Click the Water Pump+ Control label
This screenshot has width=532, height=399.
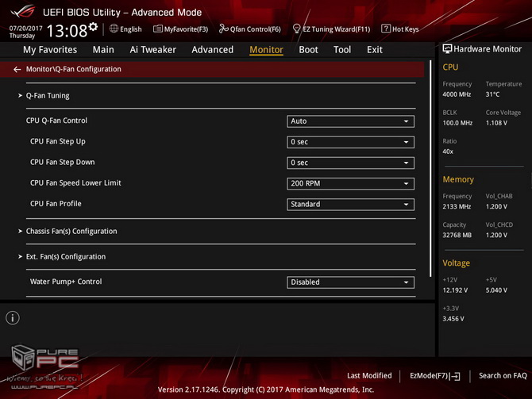(66, 282)
